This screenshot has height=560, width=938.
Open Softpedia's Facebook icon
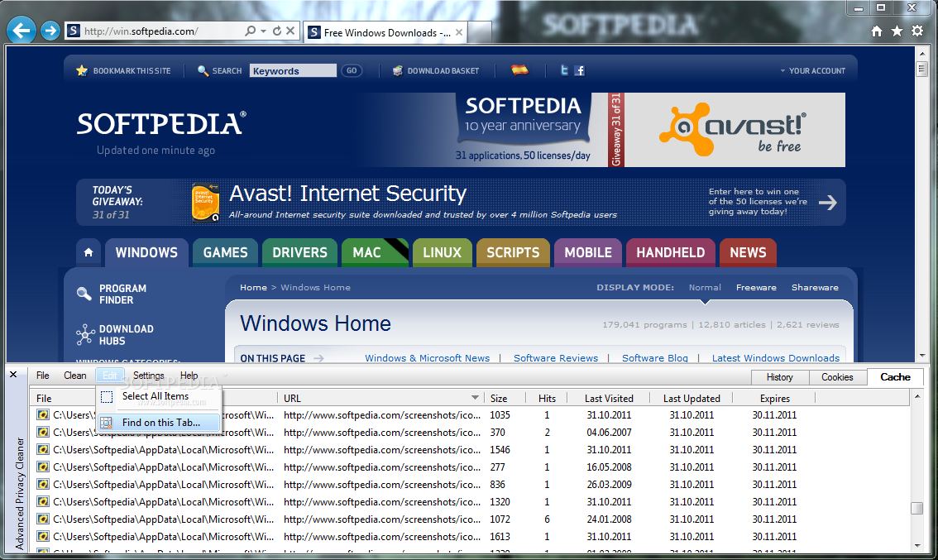[x=579, y=70]
